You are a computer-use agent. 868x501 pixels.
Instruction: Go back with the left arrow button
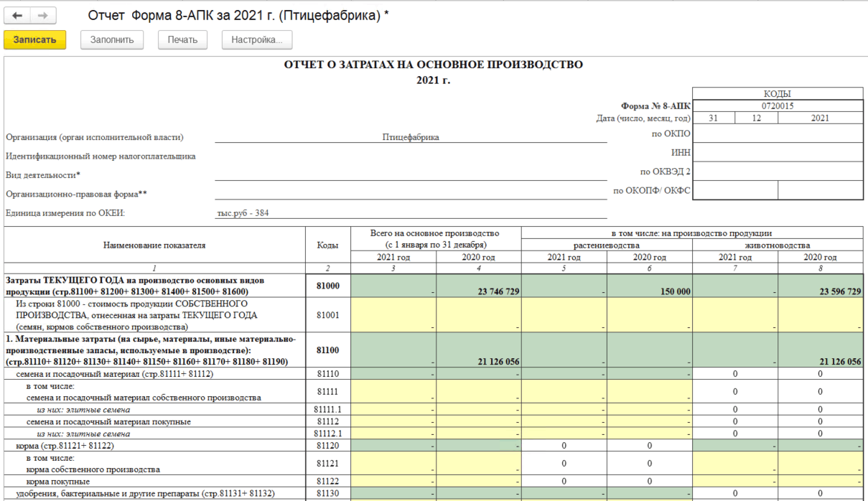(x=18, y=15)
